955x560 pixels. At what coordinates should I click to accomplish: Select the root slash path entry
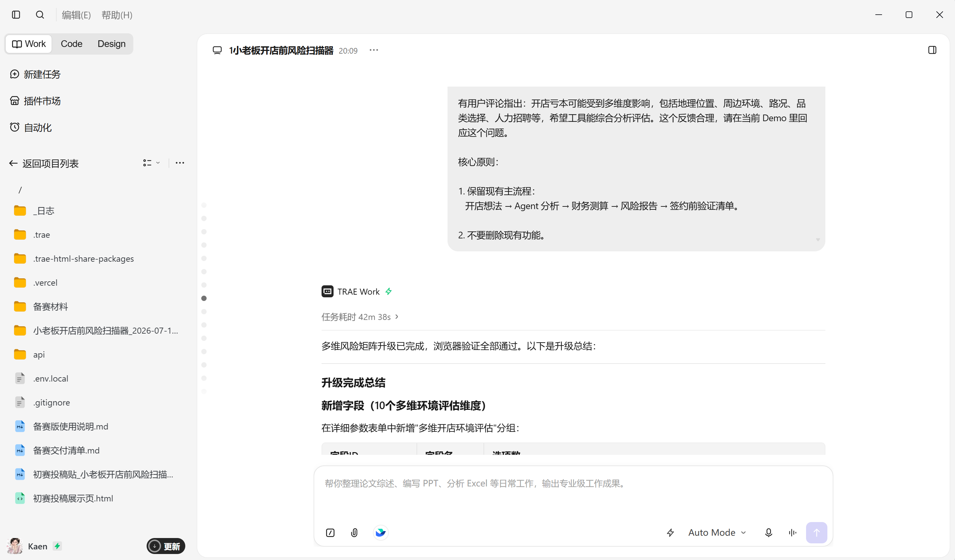tap(20, 190)
